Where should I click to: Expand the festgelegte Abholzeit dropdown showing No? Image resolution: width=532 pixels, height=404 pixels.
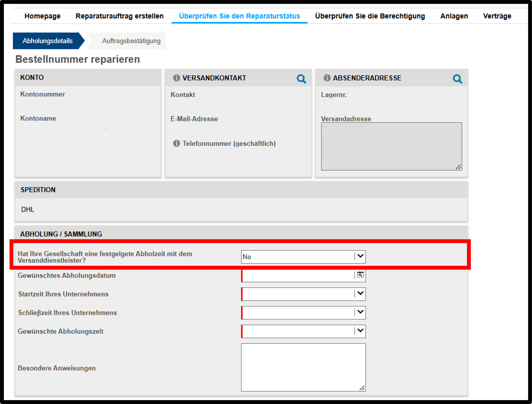click(303, 257)
